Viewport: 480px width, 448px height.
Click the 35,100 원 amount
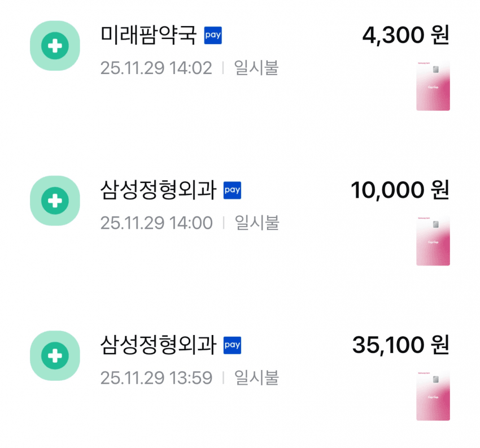point(400,345)
